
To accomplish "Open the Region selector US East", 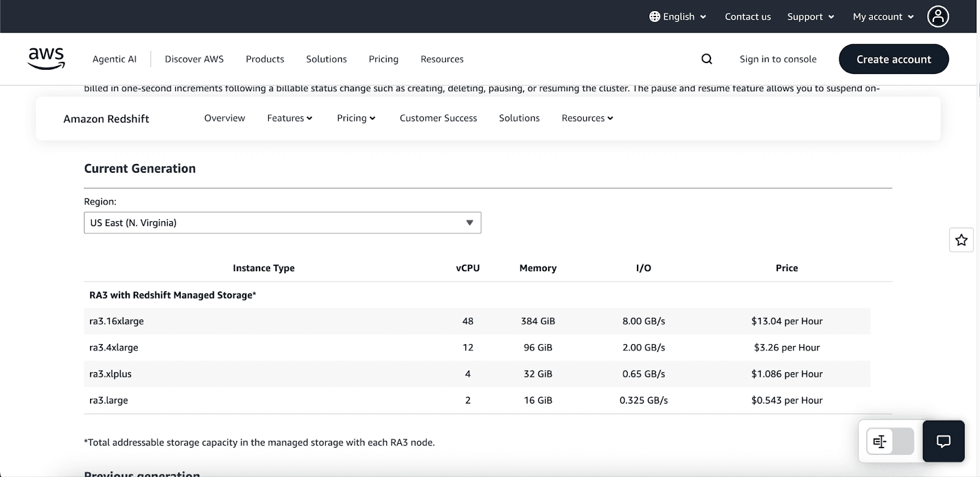I will click(x=282, y=223).
